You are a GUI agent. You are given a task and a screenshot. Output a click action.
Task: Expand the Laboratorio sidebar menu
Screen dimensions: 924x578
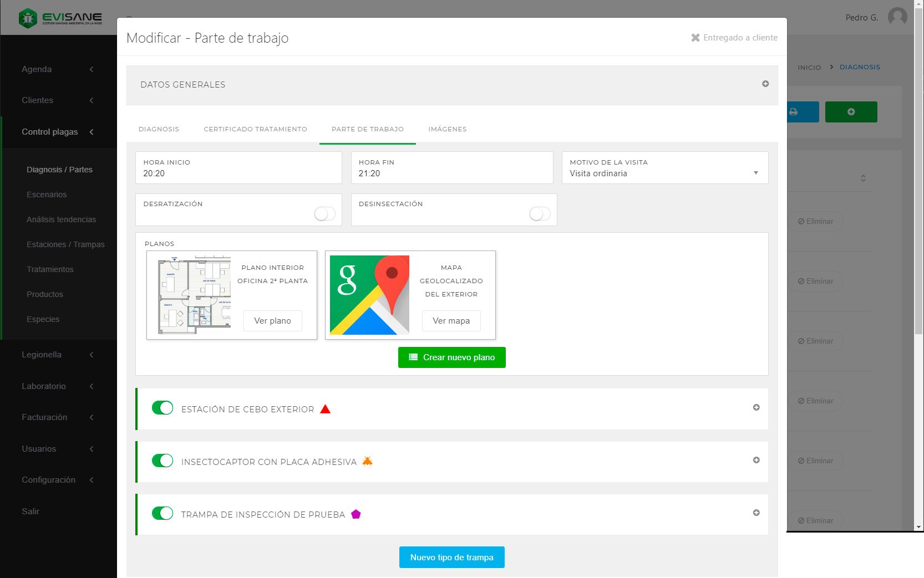(58, 386)
